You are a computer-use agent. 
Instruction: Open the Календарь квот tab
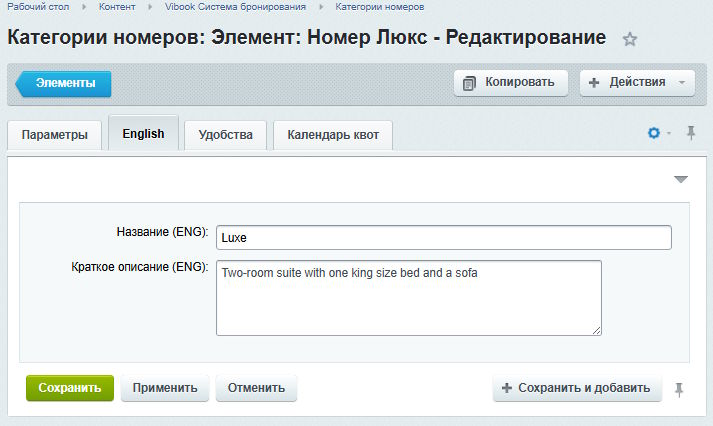(x=333, y=135)
